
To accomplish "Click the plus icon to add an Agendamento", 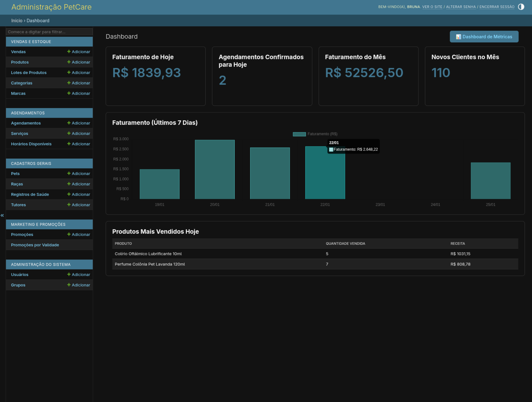I will click(x=69, y=123).
